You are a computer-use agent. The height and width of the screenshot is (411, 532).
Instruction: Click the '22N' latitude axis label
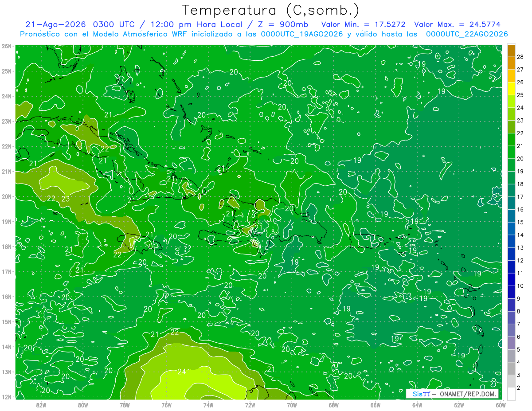click(x=7, y=146)
